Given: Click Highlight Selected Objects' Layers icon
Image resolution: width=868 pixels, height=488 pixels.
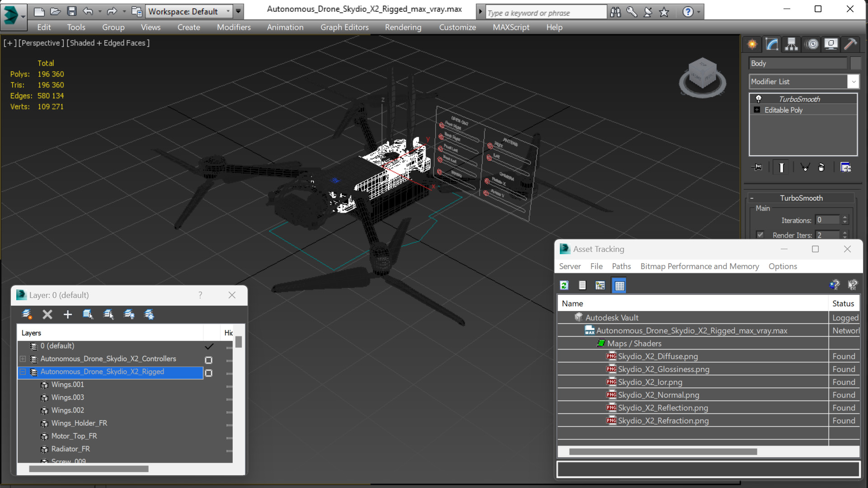Looking at the screenshot, I should tap(108, 314).
